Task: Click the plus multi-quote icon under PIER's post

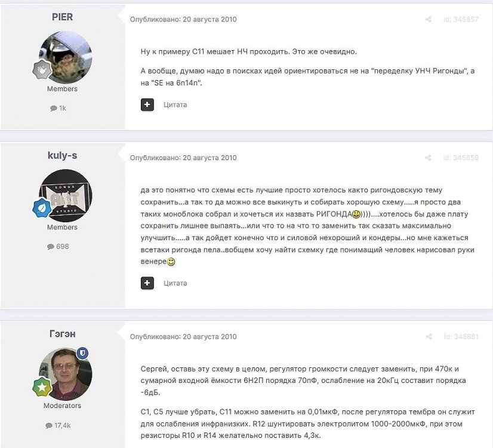Action: pos(147,105)
